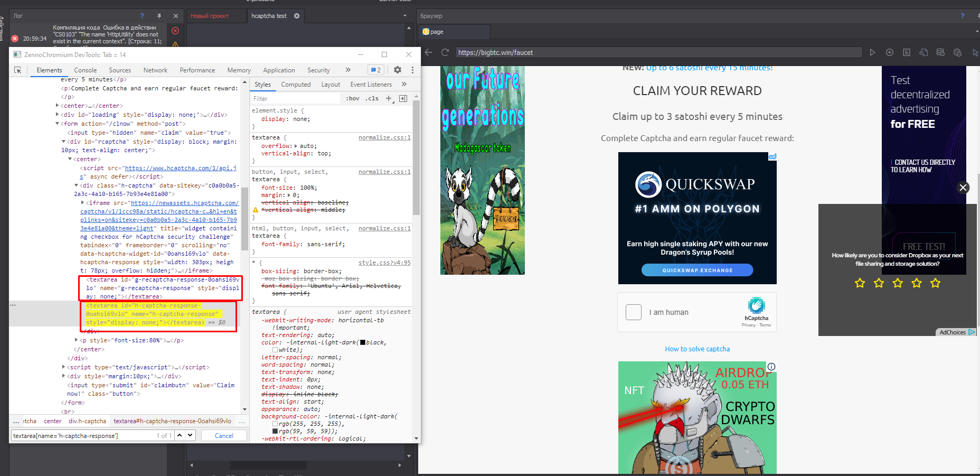
Task: Reload the browser page
Action: click(445, 52)
